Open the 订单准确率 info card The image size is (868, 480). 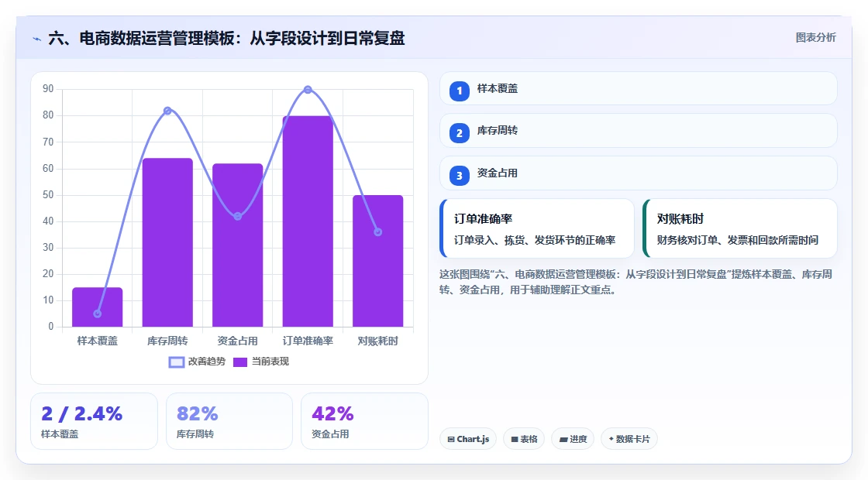(536, 228)
